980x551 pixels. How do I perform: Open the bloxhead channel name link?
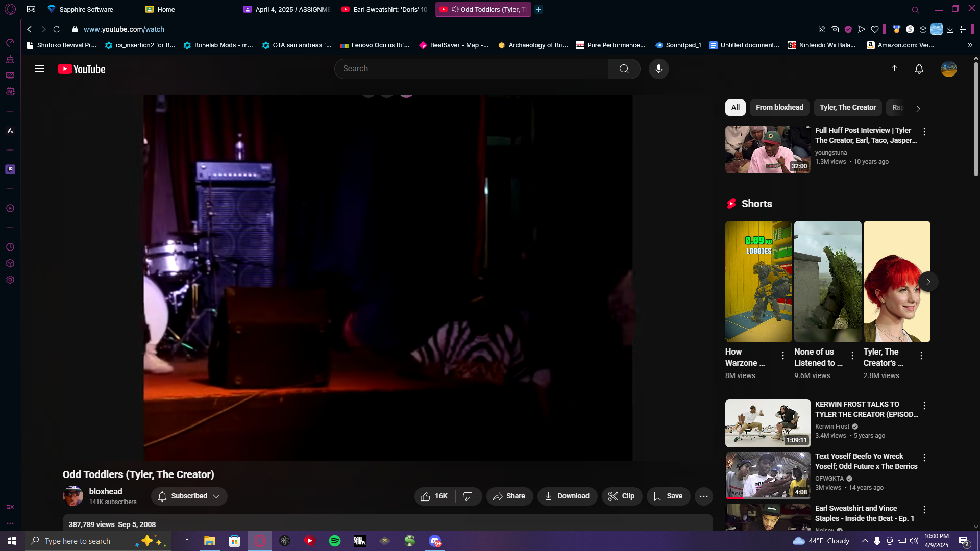point(106,491)
